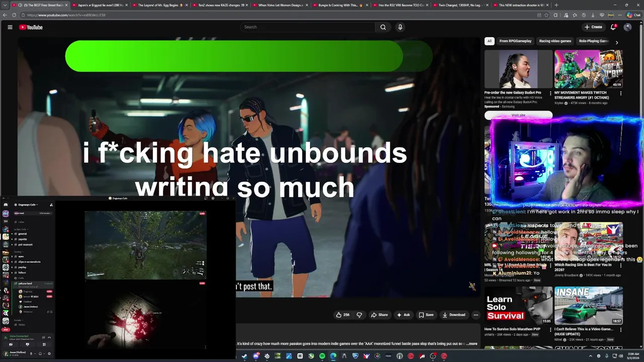Click YouTube search input field
The image size is (644, 362).
coord(307,27)
